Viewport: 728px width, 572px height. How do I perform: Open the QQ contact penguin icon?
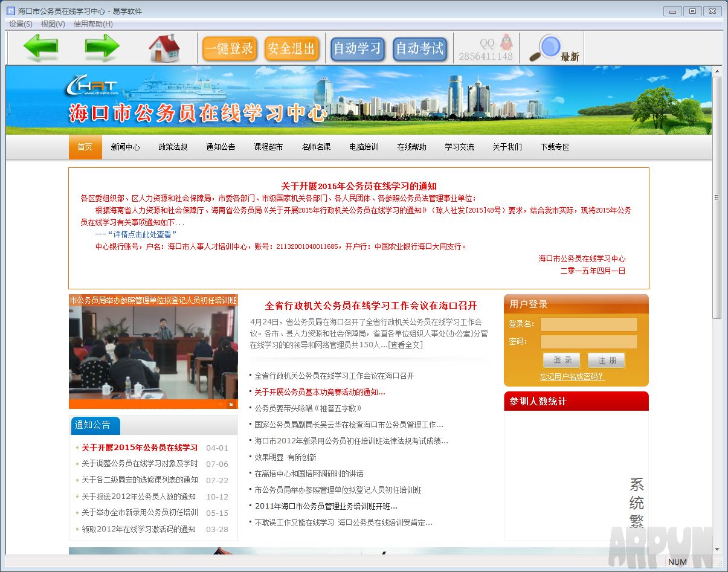point(506,42)
